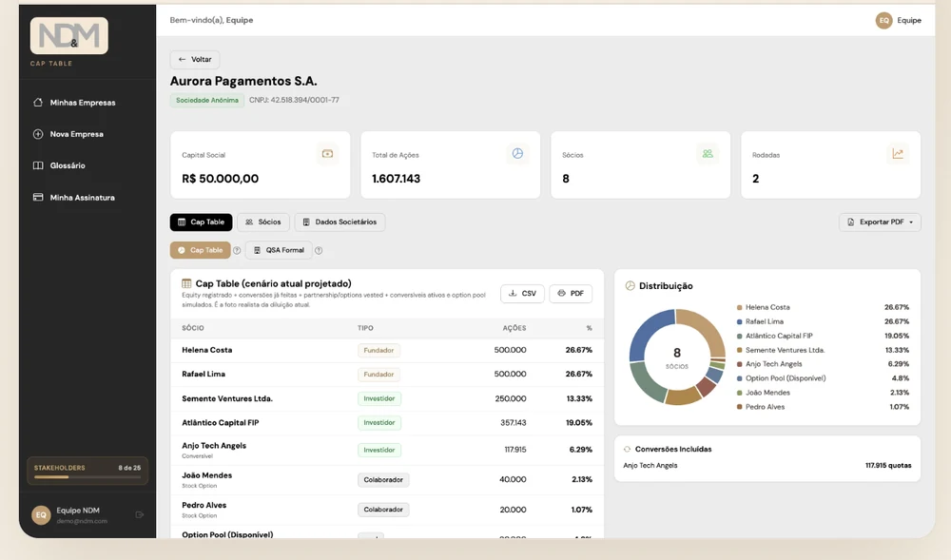
Task: Click the Helena Costa legend color swatch
Action: [x=739, y=307]
